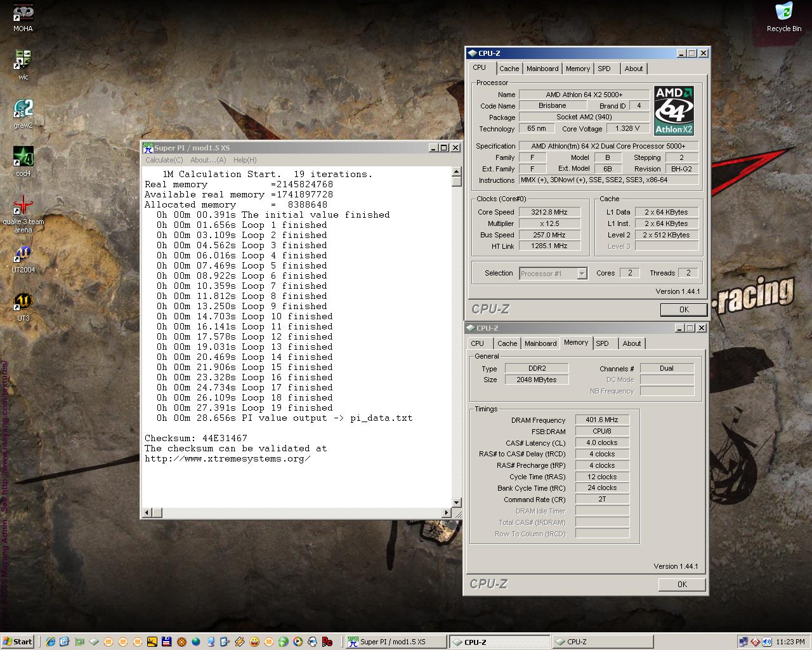Open the yellow and black quick launch icon

pyautogui.click(x=152, y=642)
